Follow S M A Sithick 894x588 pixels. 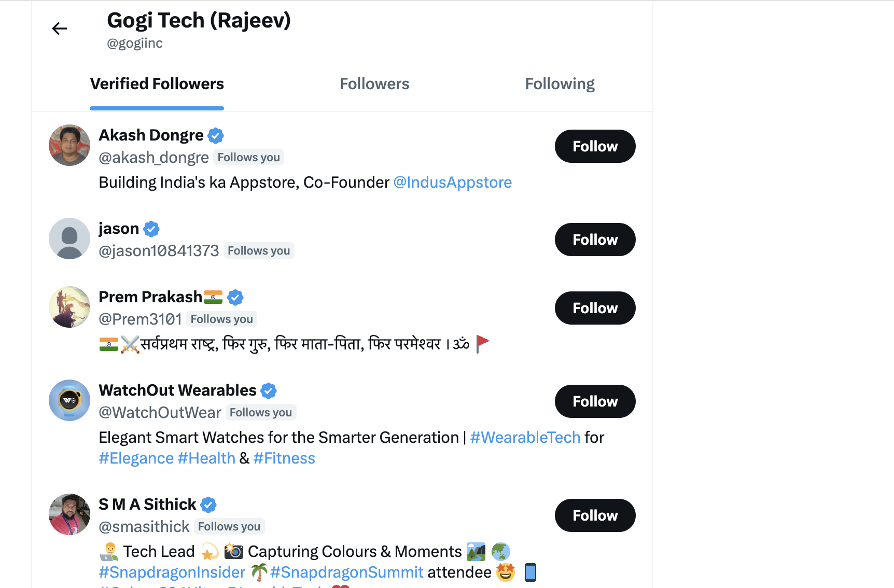pos(595,515)
